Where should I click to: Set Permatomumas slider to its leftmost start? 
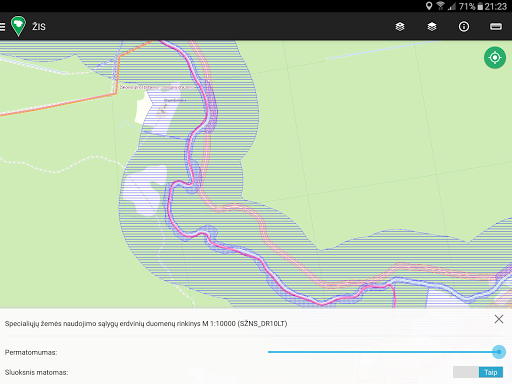pyautogui.click(x=269, y=352)
